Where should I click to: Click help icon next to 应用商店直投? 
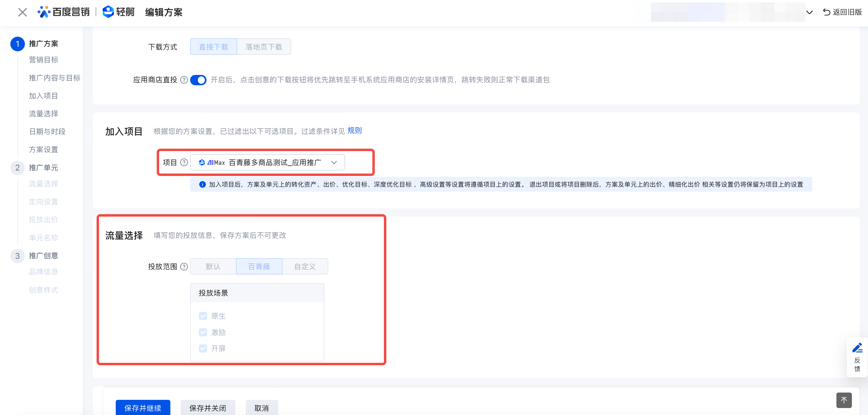point(184,80)
